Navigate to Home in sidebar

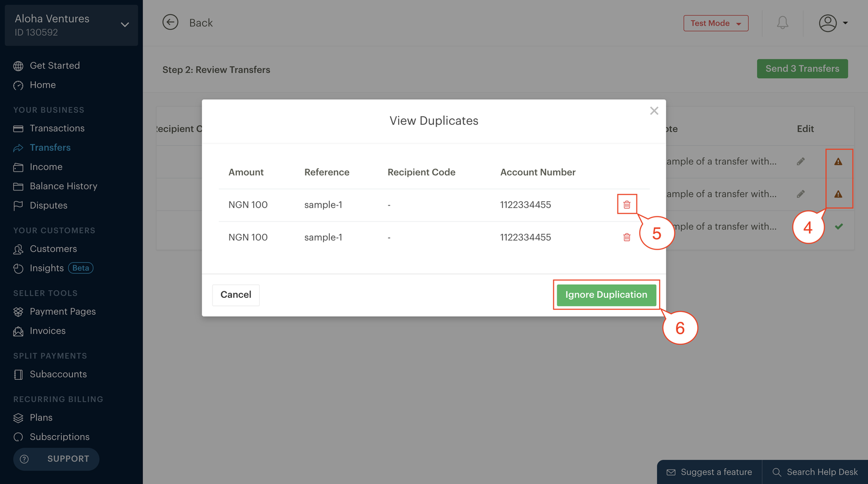coord(35,85)
